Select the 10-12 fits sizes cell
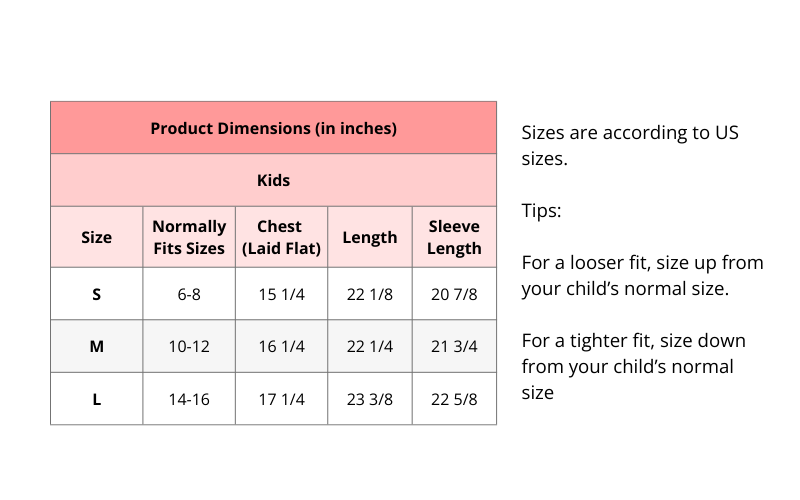Viewport: 800px width, 500px height. 189,346
